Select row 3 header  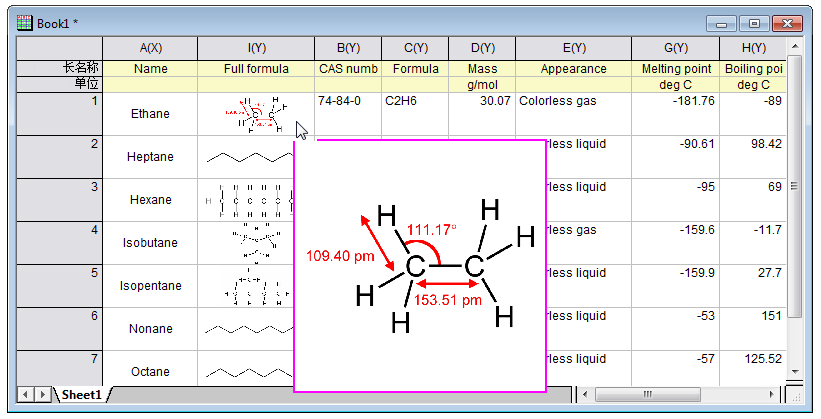point(60,200)
